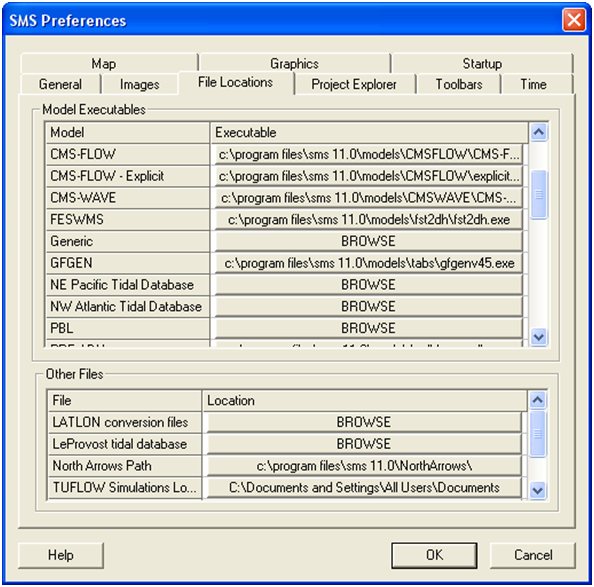Click the Cancel button
This screenshot has width=594, height=587.
533,555
